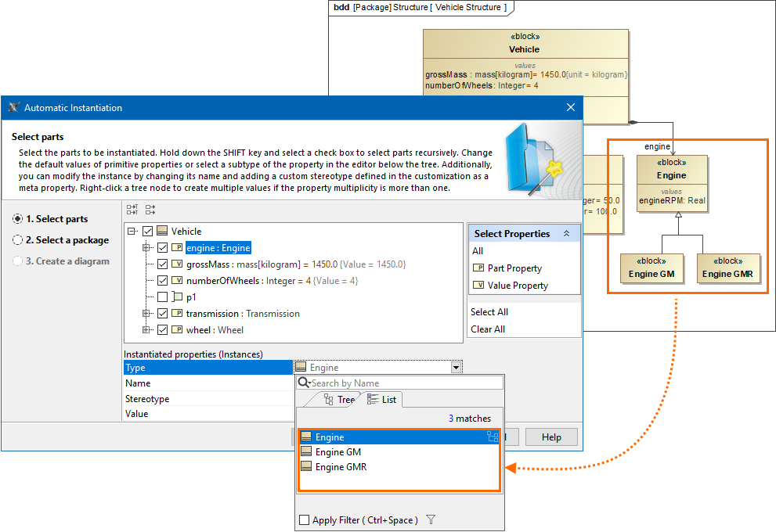Screen dimensions: 776x532
Task: Click the filter funnel icon
Action: click(431, 519)
